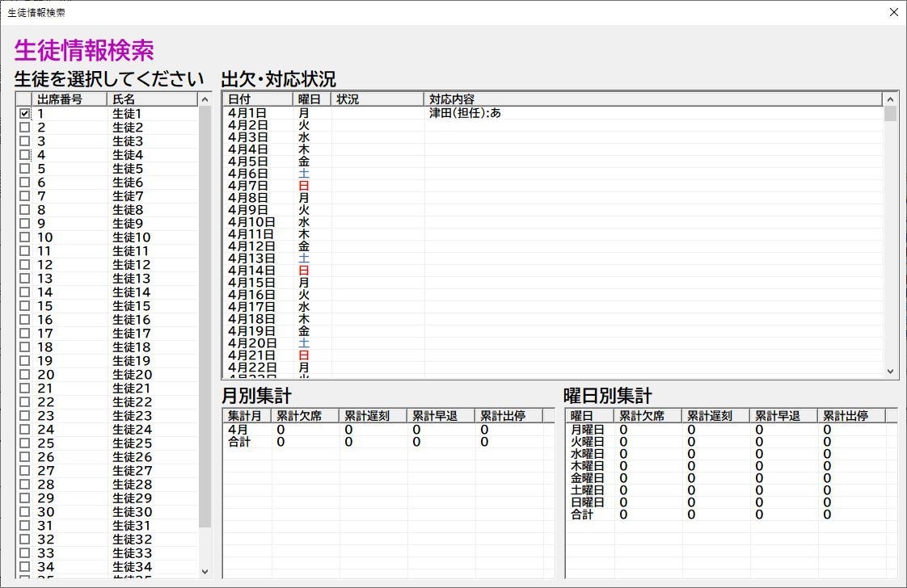Click 累計早退 header in 月別集計 table
Image resolution: width=907 pixels, height=588 pixels.
click(x=441, y=416)
